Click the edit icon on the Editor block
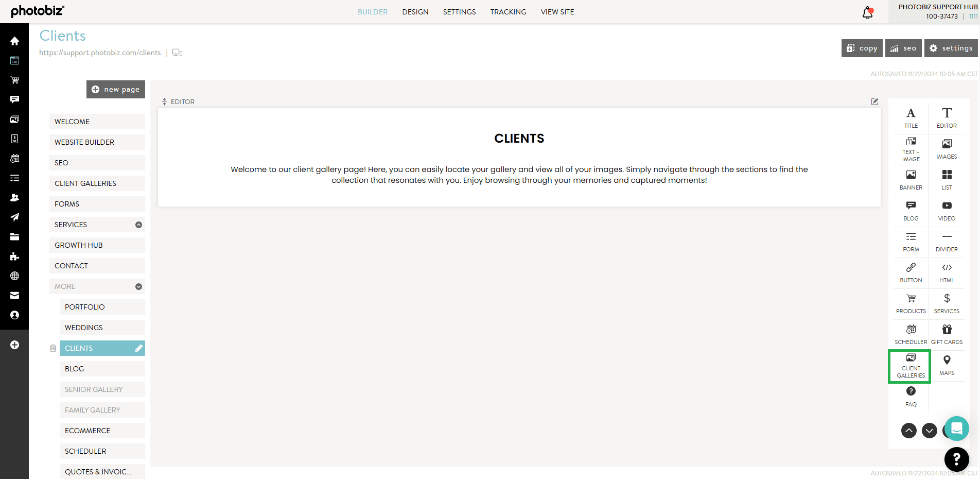Screen dimensions: 980x479 click(874, 101)
